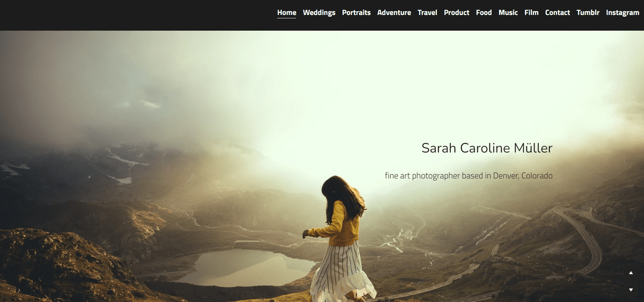This screenshot has height=302, width=644.
Task: Click the fine art photographer tagline
Action: [469, 176]
